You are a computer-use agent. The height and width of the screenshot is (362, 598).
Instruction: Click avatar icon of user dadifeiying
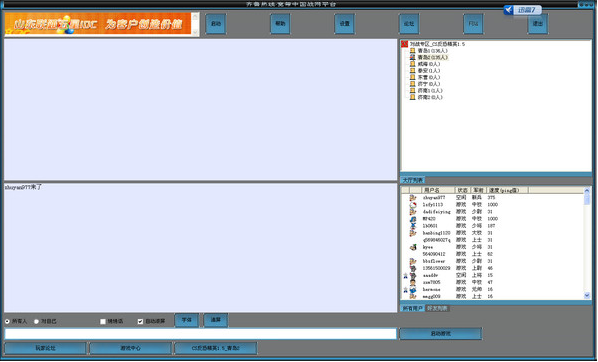[413, 212]
